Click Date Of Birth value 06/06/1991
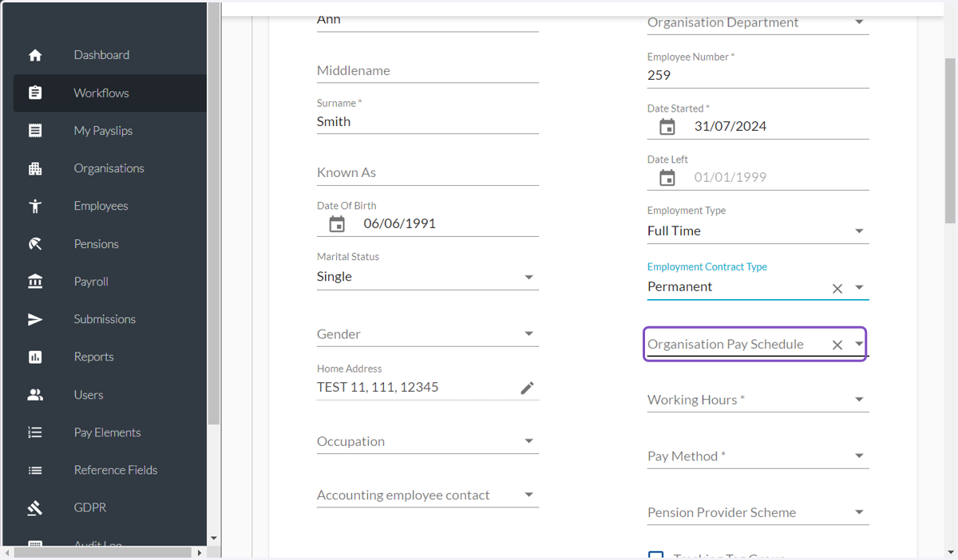Image resolution: width=958 pixels, height=560 pixels. [x=400, y=224]
